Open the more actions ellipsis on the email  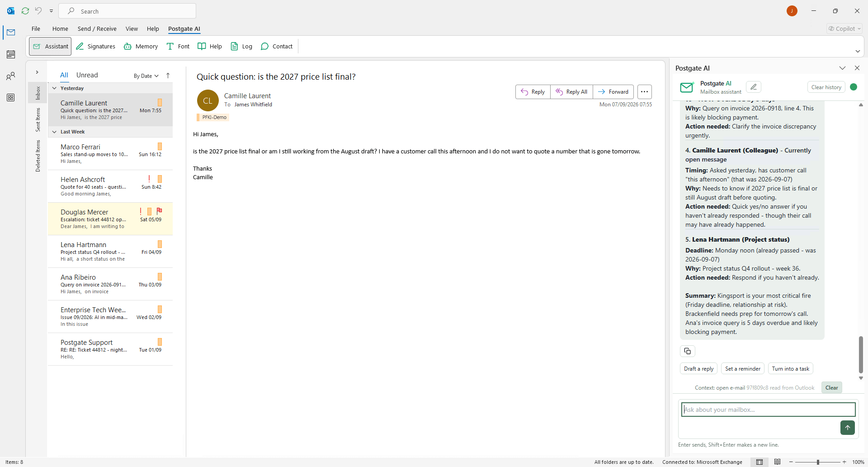[644, 92]
